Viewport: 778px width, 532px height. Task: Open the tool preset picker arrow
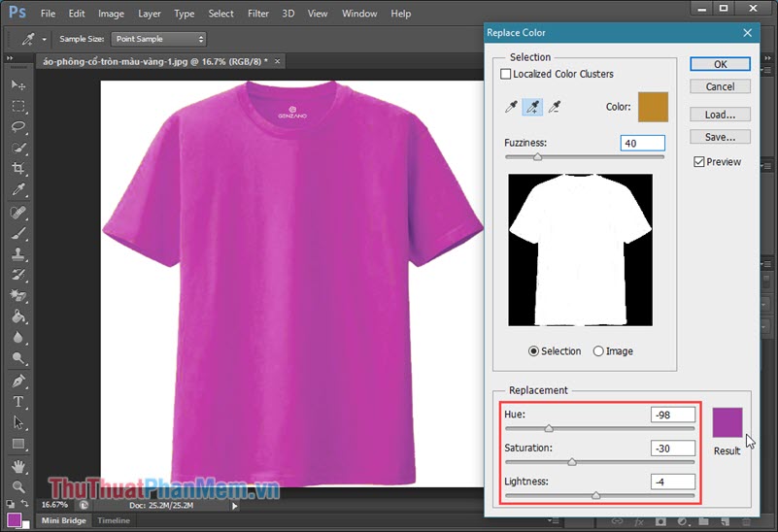click(x=44, y=39)
